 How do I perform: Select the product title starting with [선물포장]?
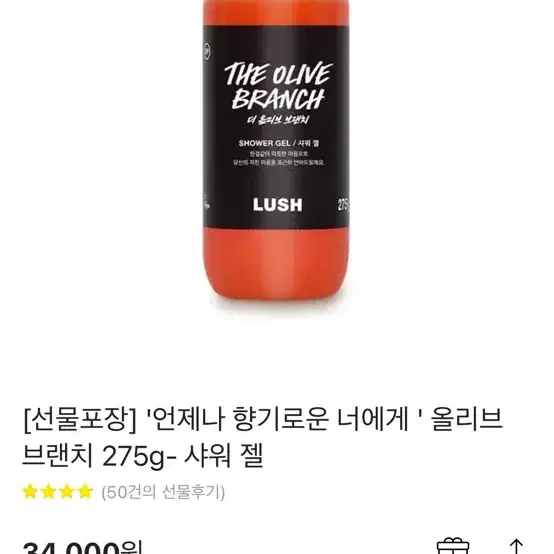(262, 437)
